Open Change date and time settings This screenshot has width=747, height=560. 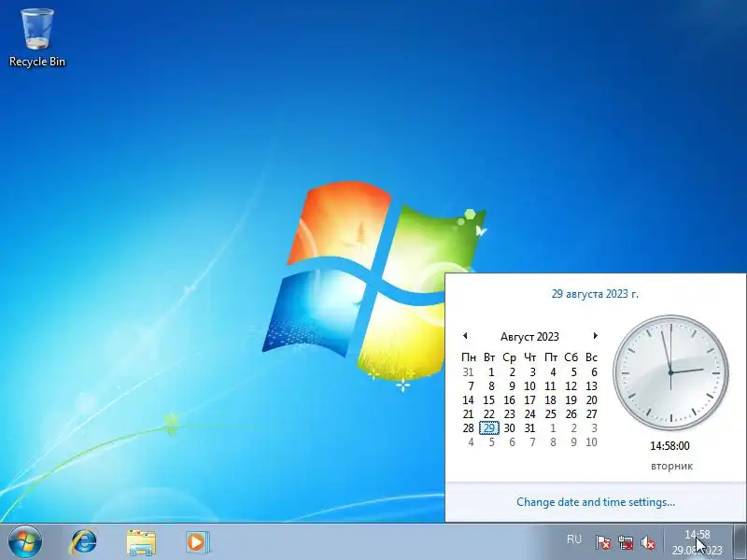tap(596, 502)
